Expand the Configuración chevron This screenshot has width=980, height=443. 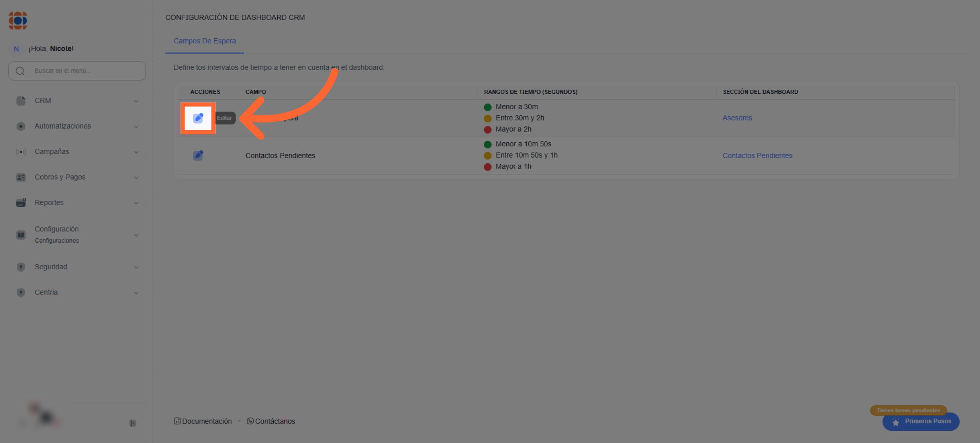136,235
